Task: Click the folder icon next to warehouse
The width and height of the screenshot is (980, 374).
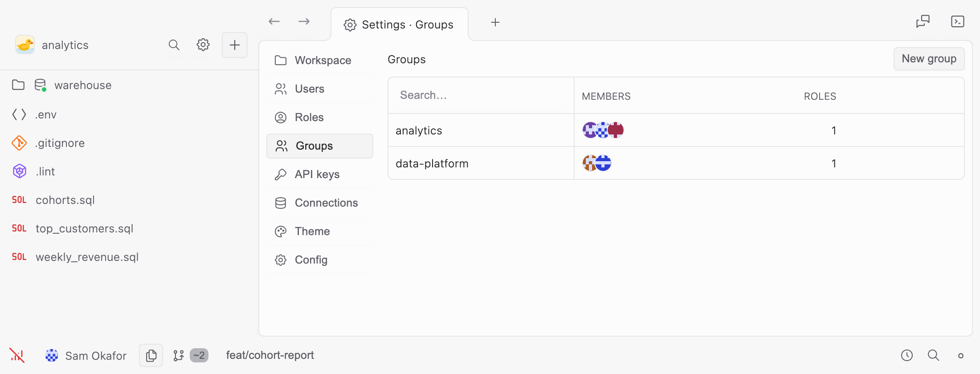Action: point(18,85)
